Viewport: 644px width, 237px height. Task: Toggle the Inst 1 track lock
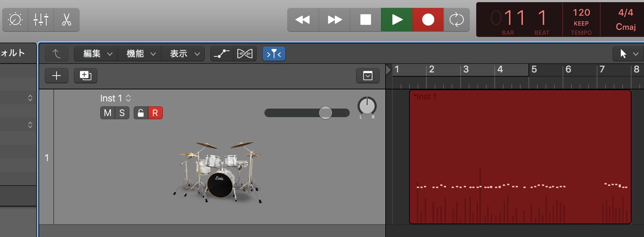[x=141, y=113]
